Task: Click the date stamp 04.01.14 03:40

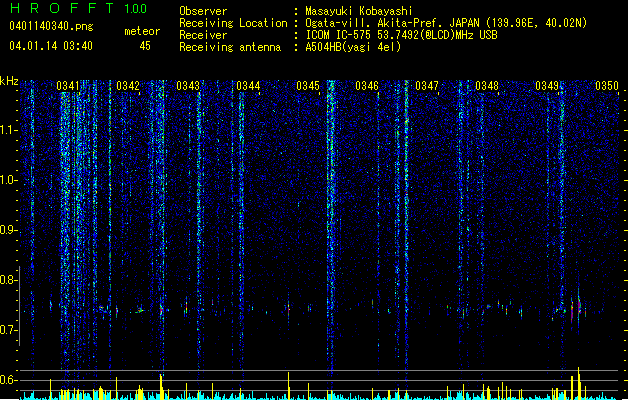Action: point(51,46)
